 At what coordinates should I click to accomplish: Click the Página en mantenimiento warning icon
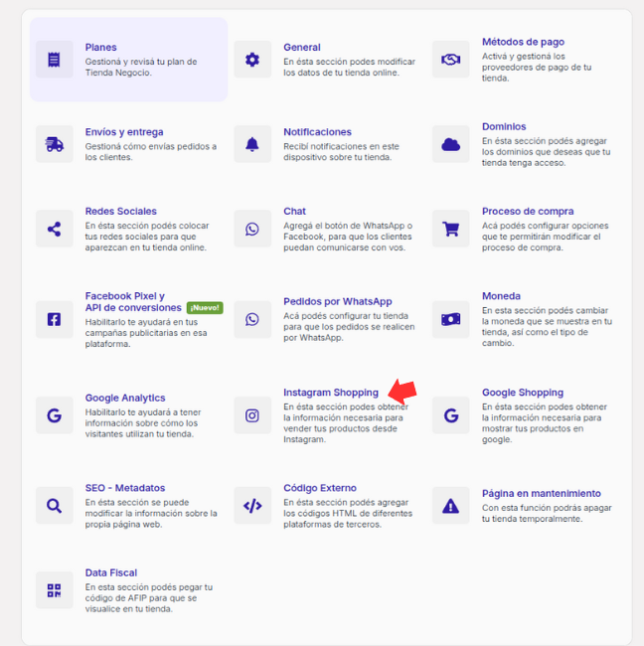[451, 506]
